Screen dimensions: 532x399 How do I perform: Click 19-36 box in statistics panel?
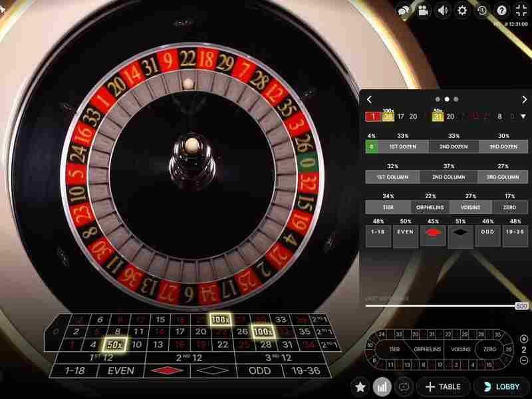pos(515,235)
